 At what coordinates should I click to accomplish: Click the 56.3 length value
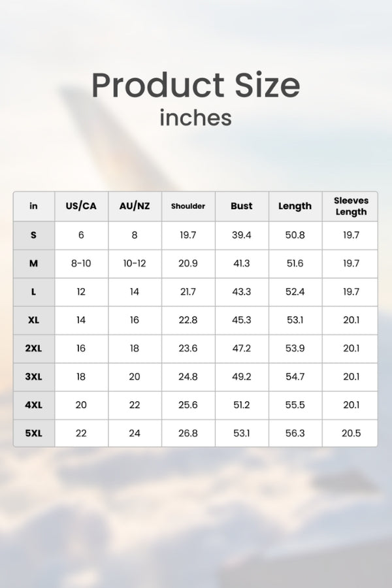click(x=295, y=433)
